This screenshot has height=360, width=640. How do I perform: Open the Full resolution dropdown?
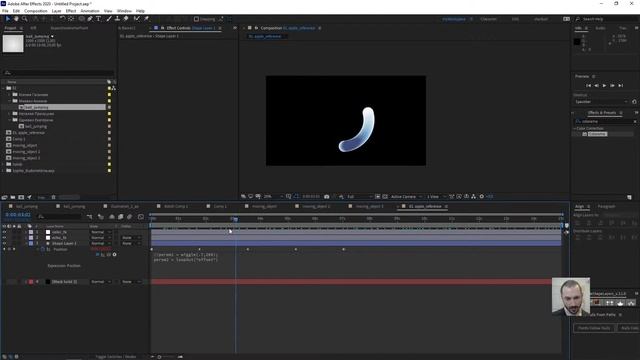[359, 196]
